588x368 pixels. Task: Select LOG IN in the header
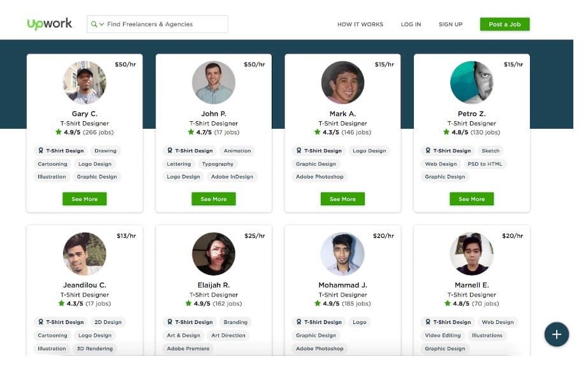411,24
